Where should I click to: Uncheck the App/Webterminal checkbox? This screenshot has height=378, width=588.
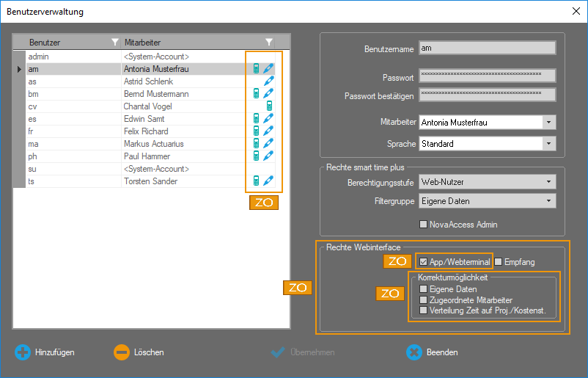click(x=423, y=261)
